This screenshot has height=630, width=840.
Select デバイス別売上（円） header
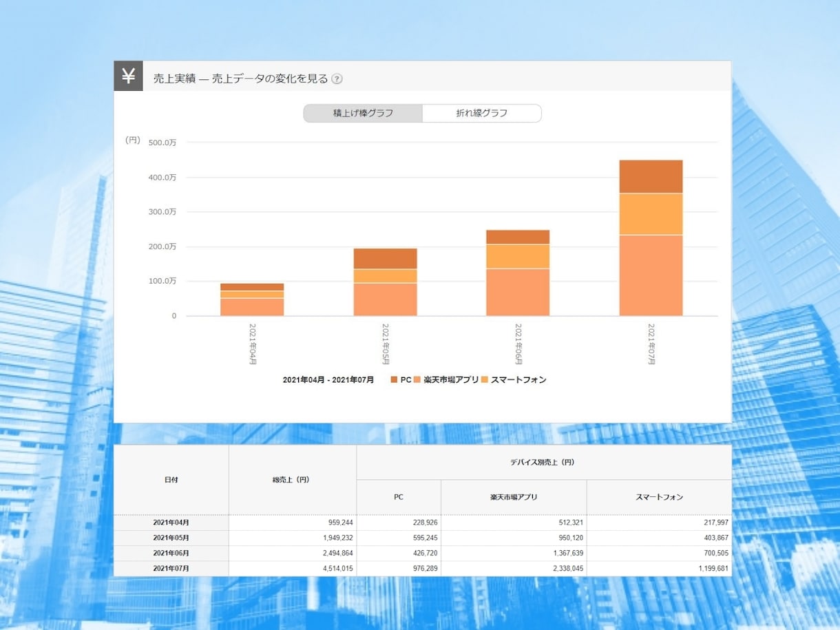coord(544,462)
